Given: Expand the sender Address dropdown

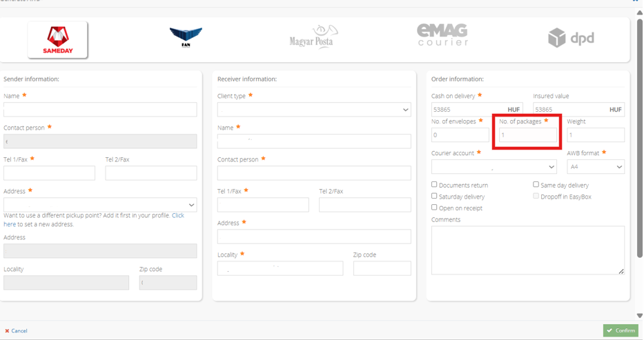Looking at the screenshot, I should [x=100, y=205].
